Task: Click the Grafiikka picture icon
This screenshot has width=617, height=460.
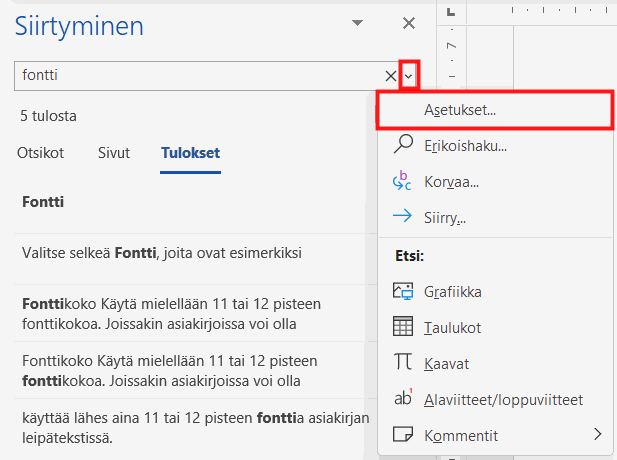Action: click(x=403, y=291)
